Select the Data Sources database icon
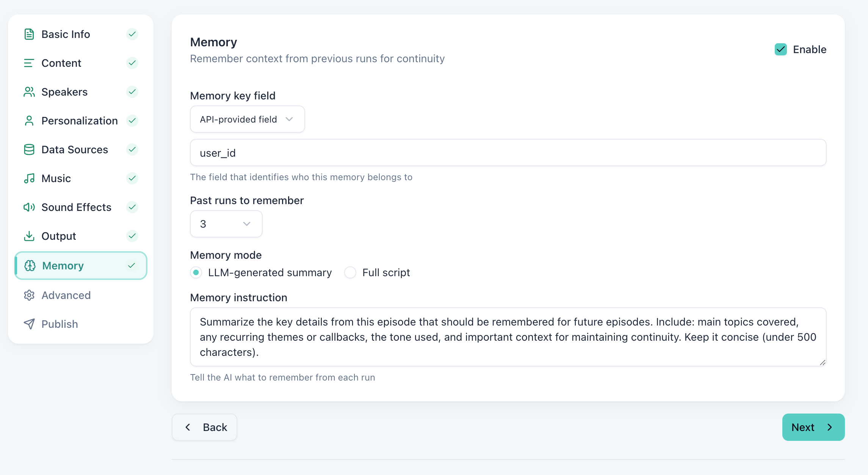 click(x=29, y=149)
